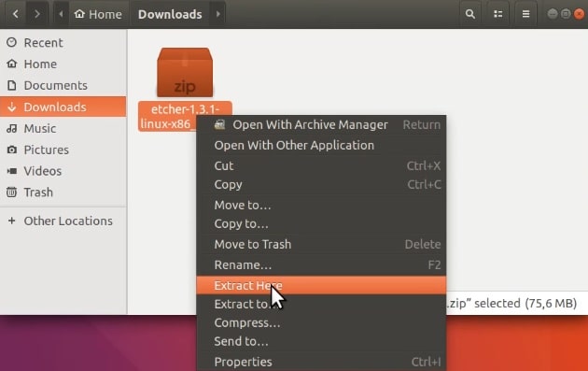The width and height of the screenshot is (588, 371).
Task: Go to Home in the sidebar
Action: tap(63, 64)
